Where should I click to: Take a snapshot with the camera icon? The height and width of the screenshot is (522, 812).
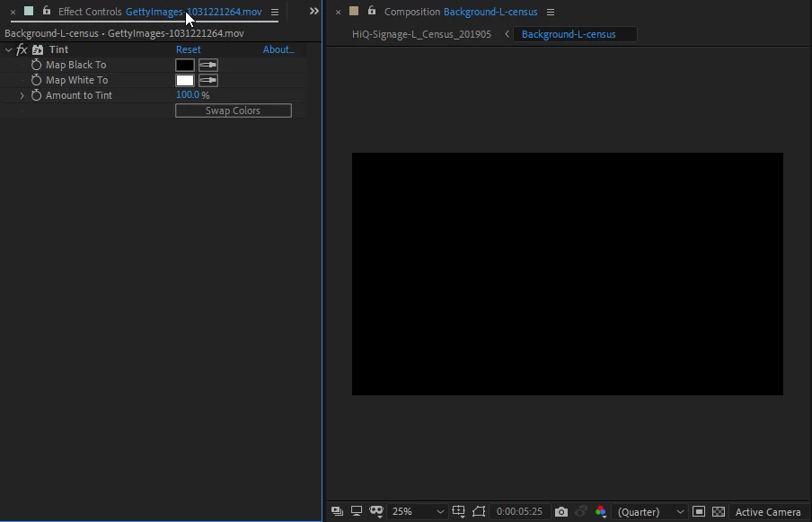pyautogui.click(x=560, y=511)
